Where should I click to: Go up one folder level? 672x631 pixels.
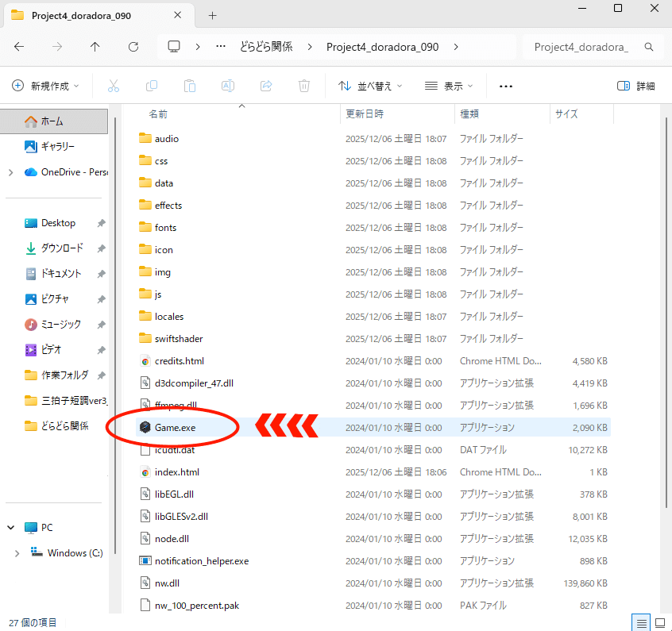point(95,47)
